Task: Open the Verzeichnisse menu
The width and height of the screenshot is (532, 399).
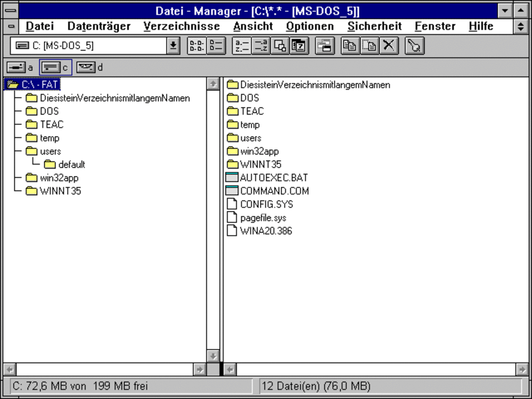Action: click(182, 26)
